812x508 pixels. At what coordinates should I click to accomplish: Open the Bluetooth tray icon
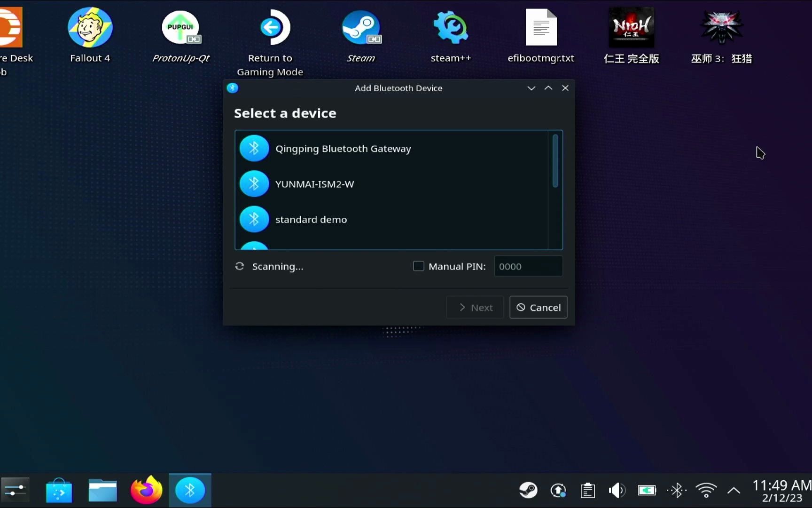click(x=677, y=491)
